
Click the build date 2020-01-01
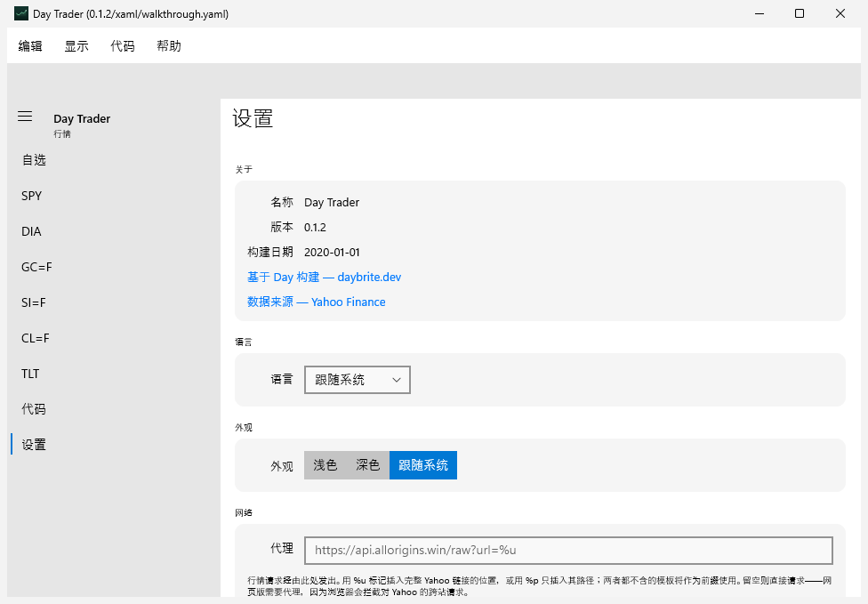pyautogui.click(x=332, y=253)
